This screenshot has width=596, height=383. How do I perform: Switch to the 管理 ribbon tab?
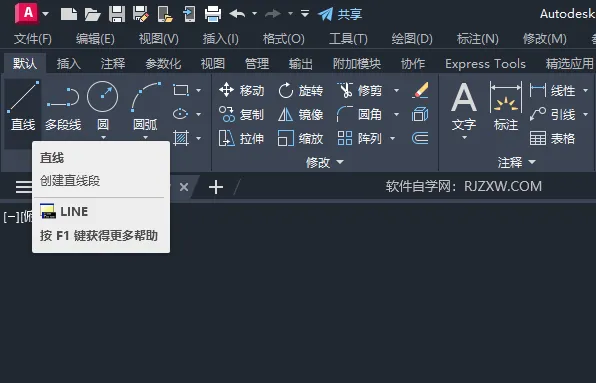[257, 63]
